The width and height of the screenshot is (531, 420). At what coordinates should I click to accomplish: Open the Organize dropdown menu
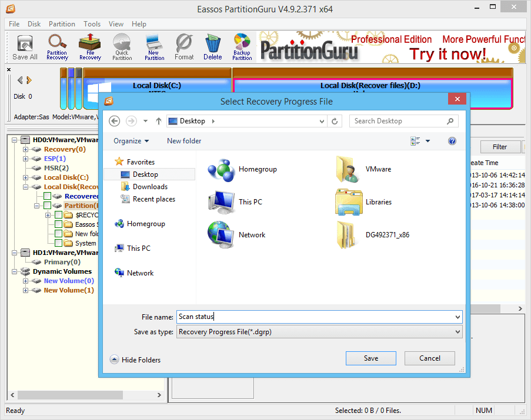click(131, 141)
